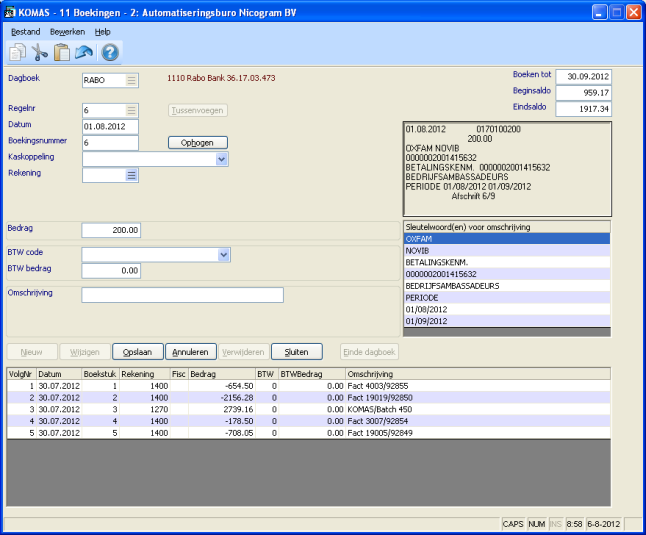Select row Fact 19005/92849
This screenshot has height=535, width=646.
coord(309,433)
